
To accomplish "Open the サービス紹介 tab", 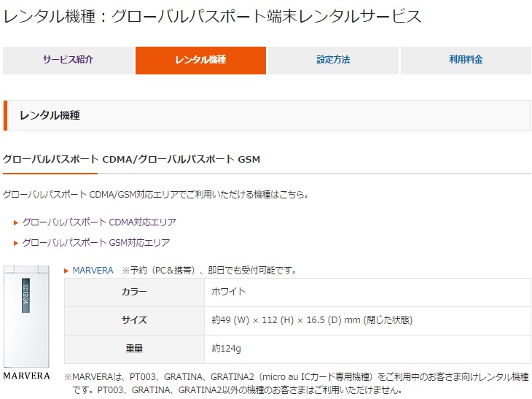I will coord(68,60).
